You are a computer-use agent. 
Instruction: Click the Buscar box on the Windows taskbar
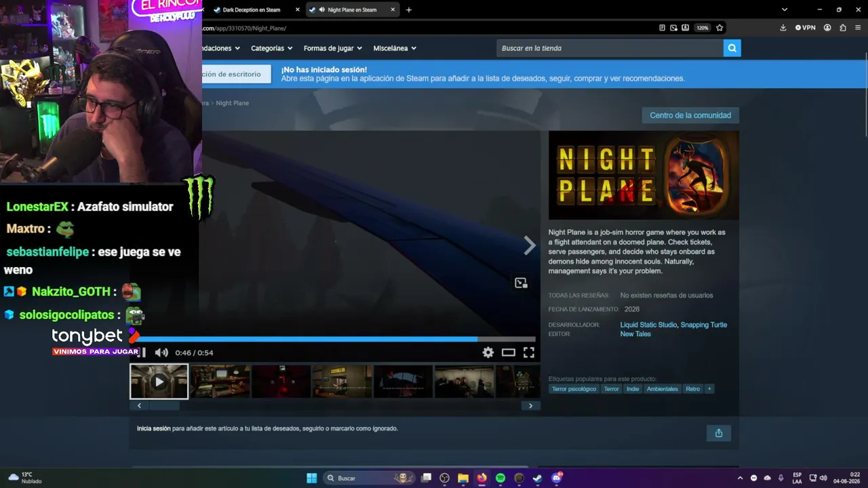tap(369, 478)
